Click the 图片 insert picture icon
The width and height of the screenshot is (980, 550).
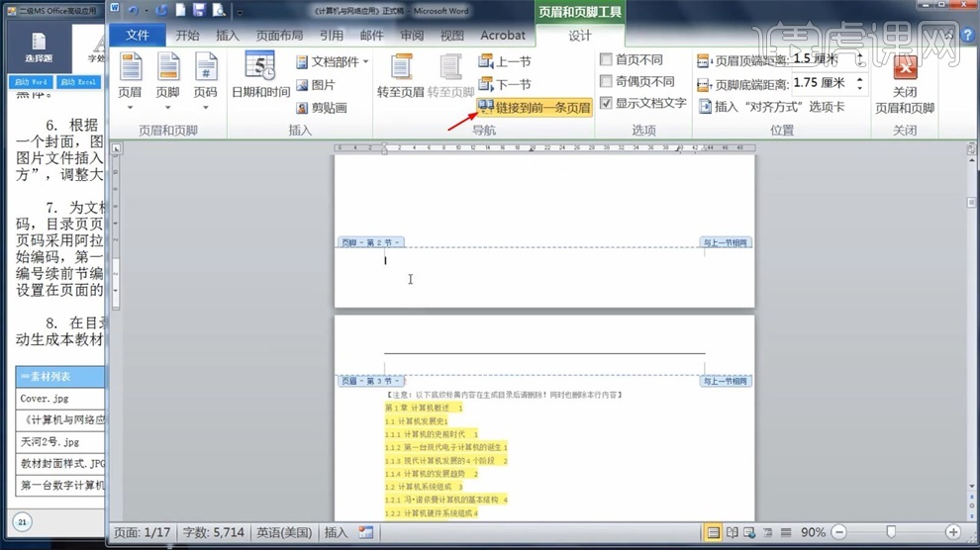[302, 85]
